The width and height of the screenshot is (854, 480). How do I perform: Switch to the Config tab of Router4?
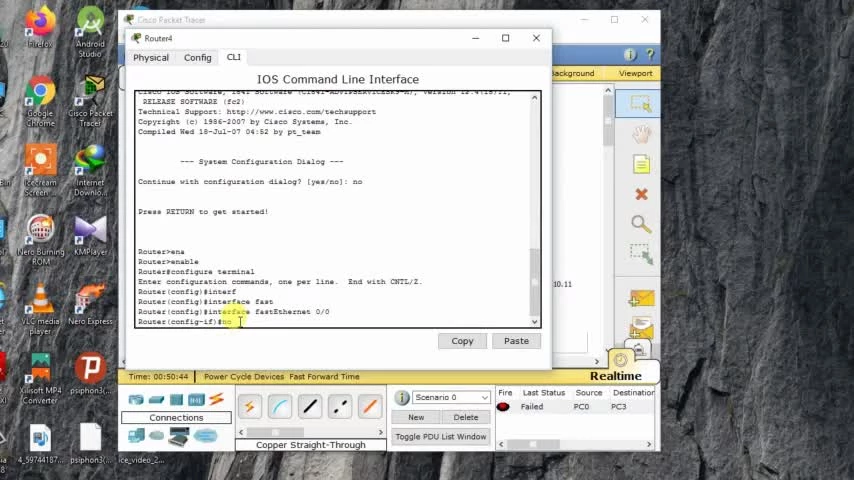pos(197,57)
